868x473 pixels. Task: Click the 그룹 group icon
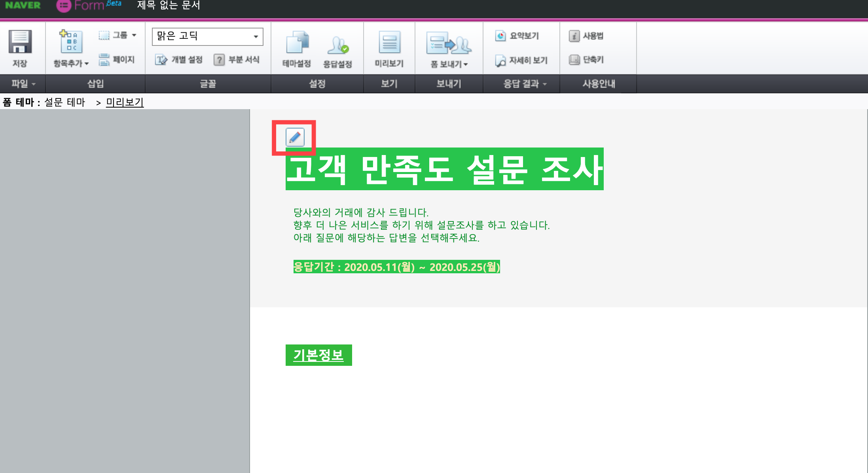[x=104, y=36]
